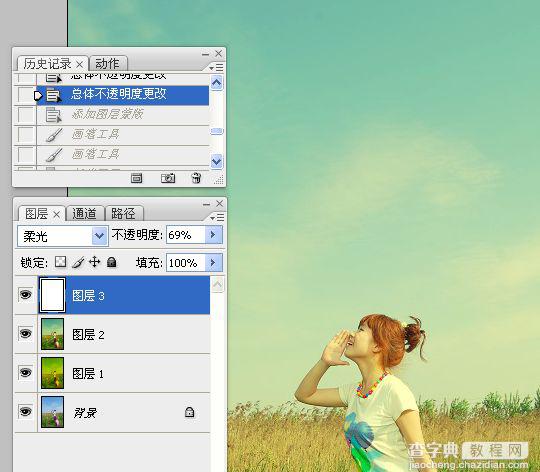
Task: Close the 图层 tab with its x
Action: [x=56, y=215]
